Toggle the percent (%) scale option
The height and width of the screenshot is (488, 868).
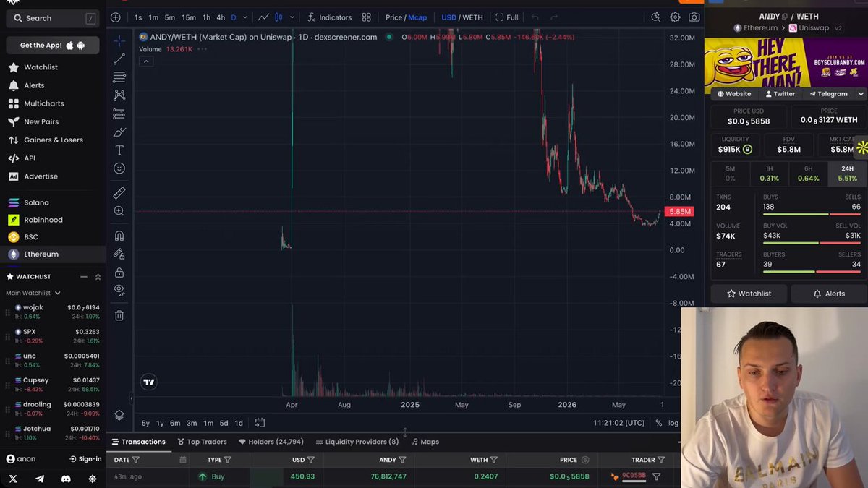coord(658,423)
